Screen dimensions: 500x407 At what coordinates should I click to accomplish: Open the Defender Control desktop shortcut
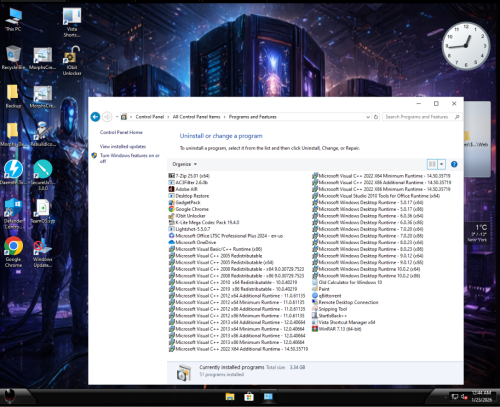13,213
